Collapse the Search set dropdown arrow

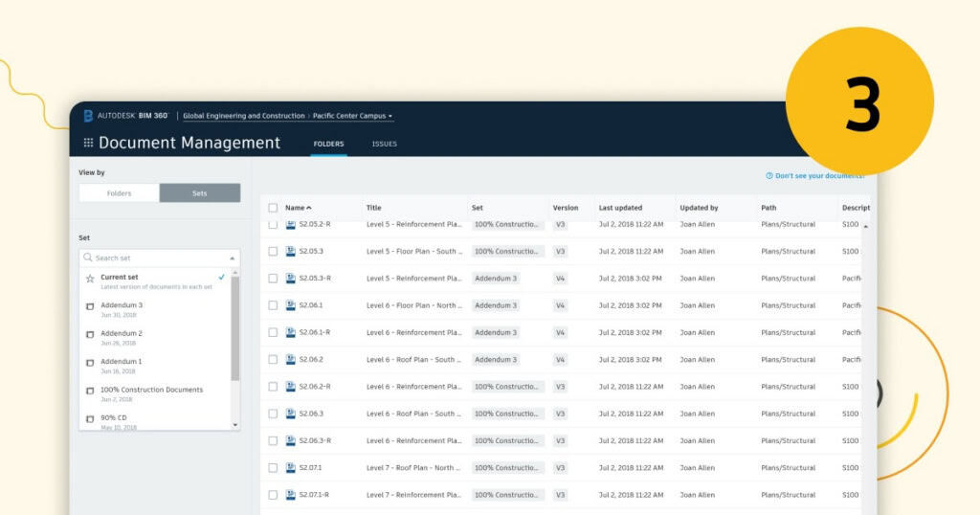(232, 258)
